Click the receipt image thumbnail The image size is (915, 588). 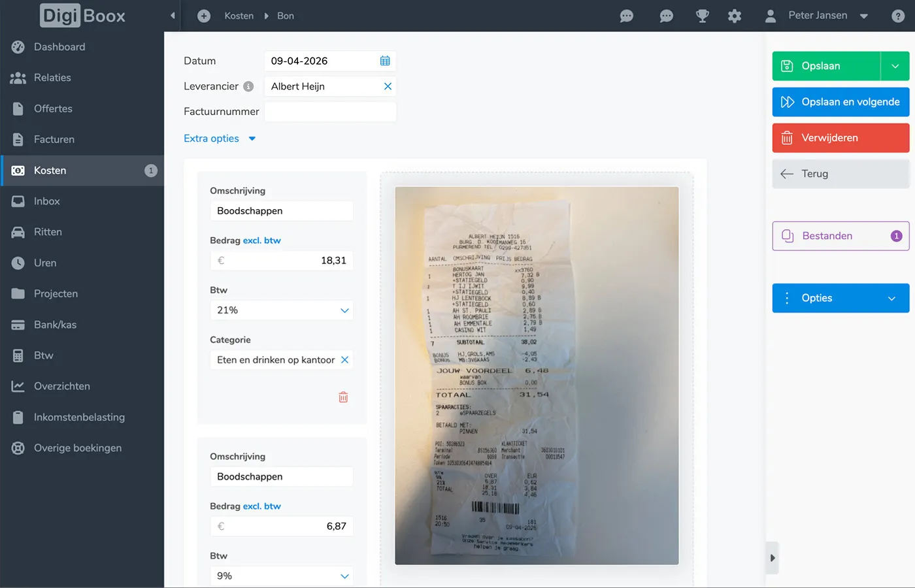pos(537,376)
